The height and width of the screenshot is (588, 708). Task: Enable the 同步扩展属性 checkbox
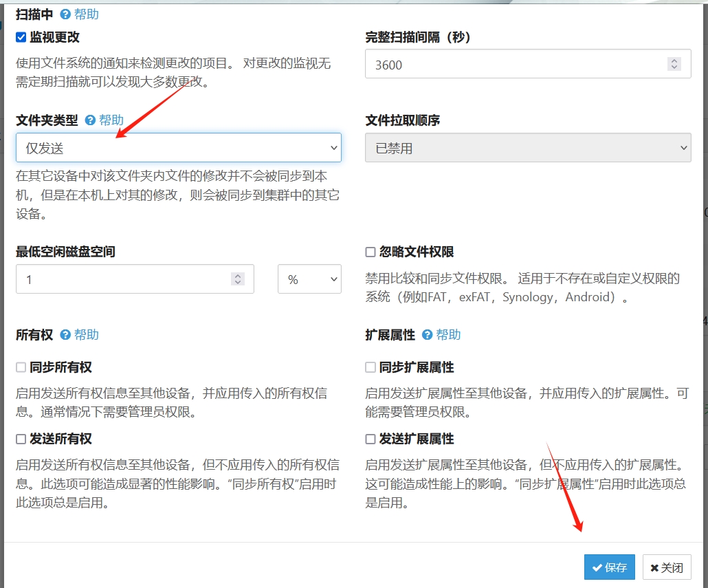tap(371, 367)
